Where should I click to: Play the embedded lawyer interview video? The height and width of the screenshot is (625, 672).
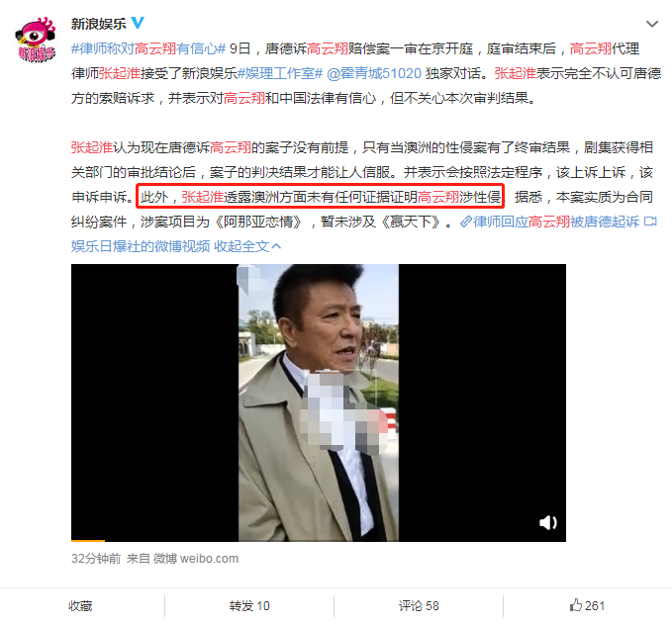tap(319, 402)
